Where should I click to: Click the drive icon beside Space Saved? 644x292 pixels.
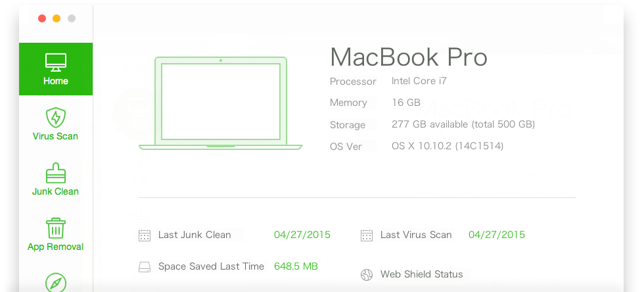pyautogui.click(x=145, y=267)
